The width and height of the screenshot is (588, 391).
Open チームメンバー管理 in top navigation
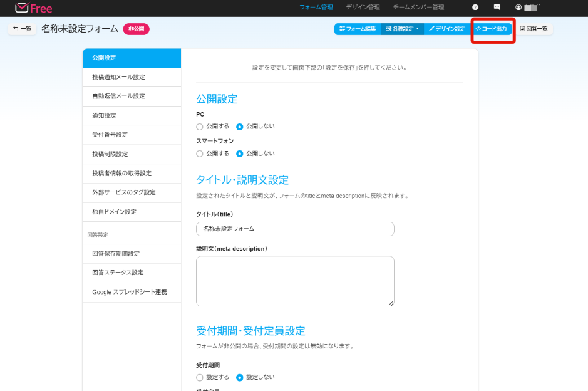click(418, 8)
